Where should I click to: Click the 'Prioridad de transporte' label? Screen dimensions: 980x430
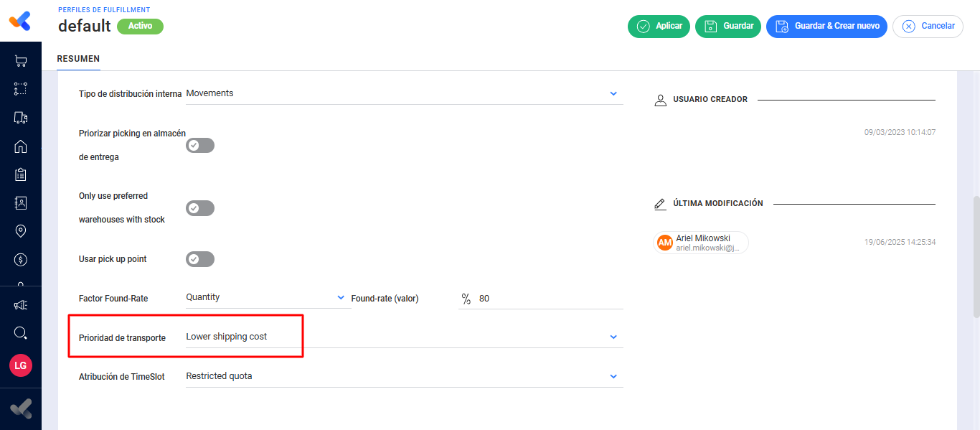click(122, 338)
